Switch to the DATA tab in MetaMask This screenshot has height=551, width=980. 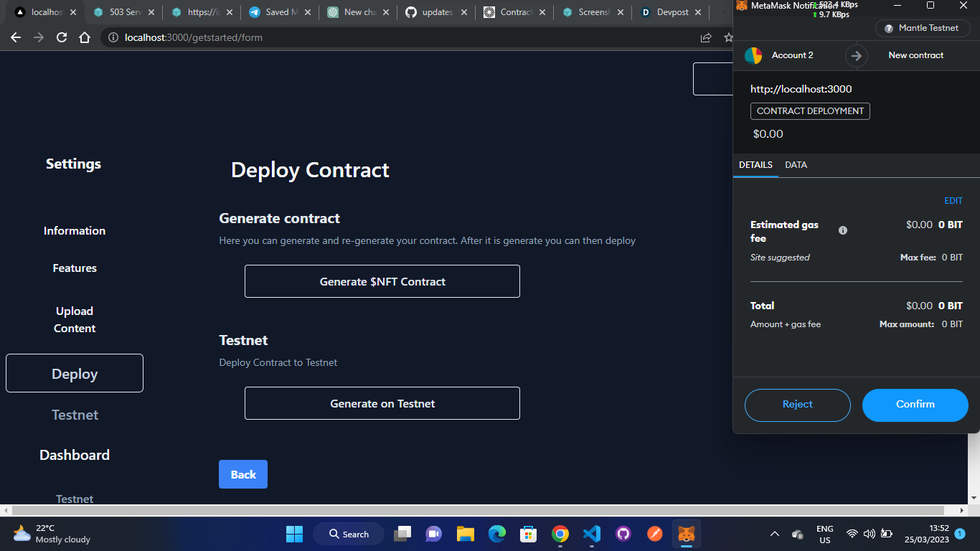pos(796,164)
